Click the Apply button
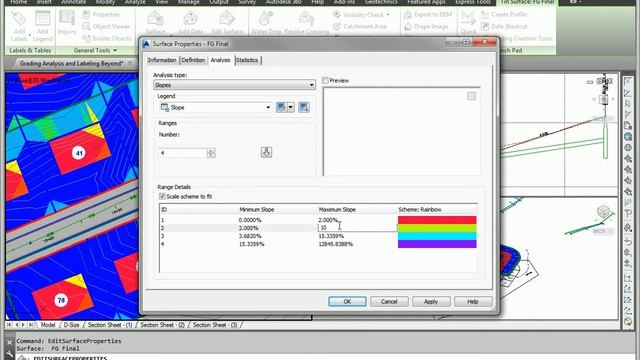 pyautogui.click(x=431, y=302)
